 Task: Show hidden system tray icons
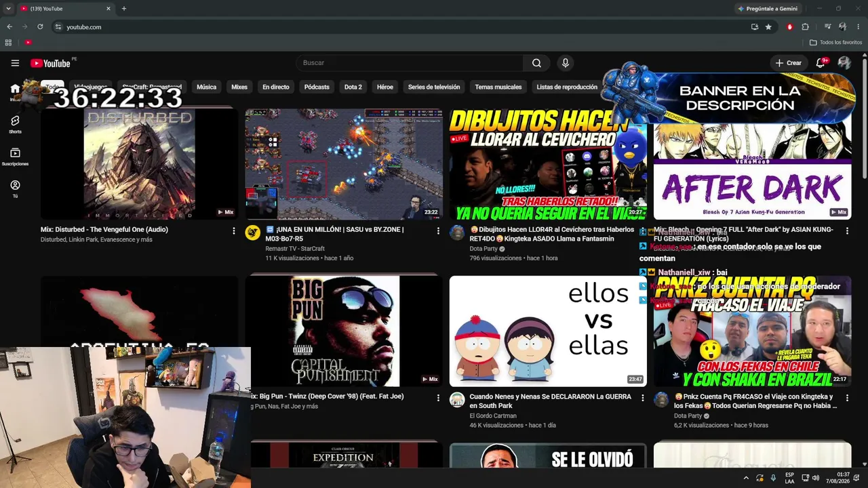tap(746, 478)
